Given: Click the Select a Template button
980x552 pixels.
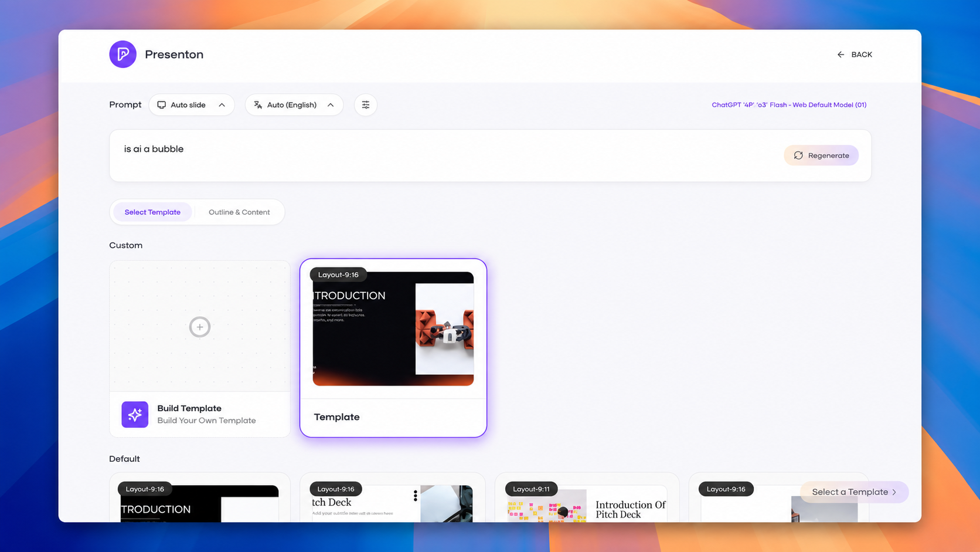Looking at the screenshot, I should click(x=854, y=492).
